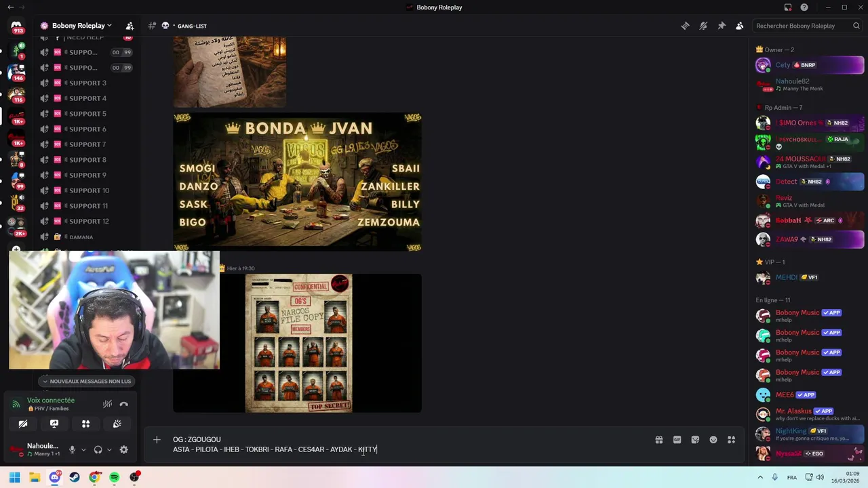Image resolution: width=868 pixels, height=488 pixels.
Task: Click the search magnifier icon
Action: 856,26
